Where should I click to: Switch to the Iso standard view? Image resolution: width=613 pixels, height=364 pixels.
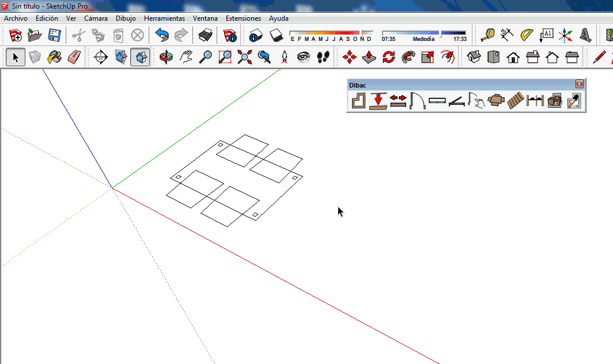474,57
